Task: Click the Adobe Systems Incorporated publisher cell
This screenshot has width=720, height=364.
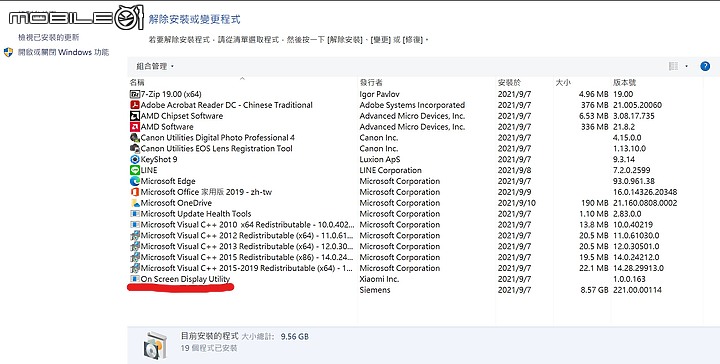Action: [412, 105]
